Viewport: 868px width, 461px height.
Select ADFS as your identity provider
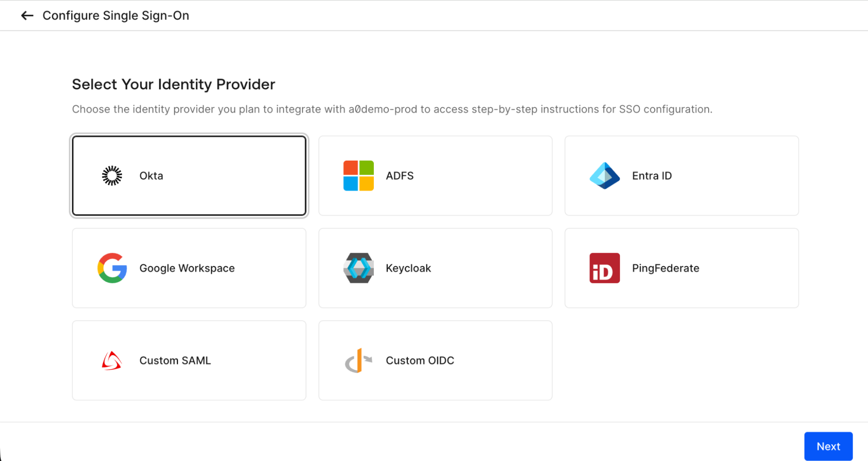pyautogui.click(x=435, y=175)
